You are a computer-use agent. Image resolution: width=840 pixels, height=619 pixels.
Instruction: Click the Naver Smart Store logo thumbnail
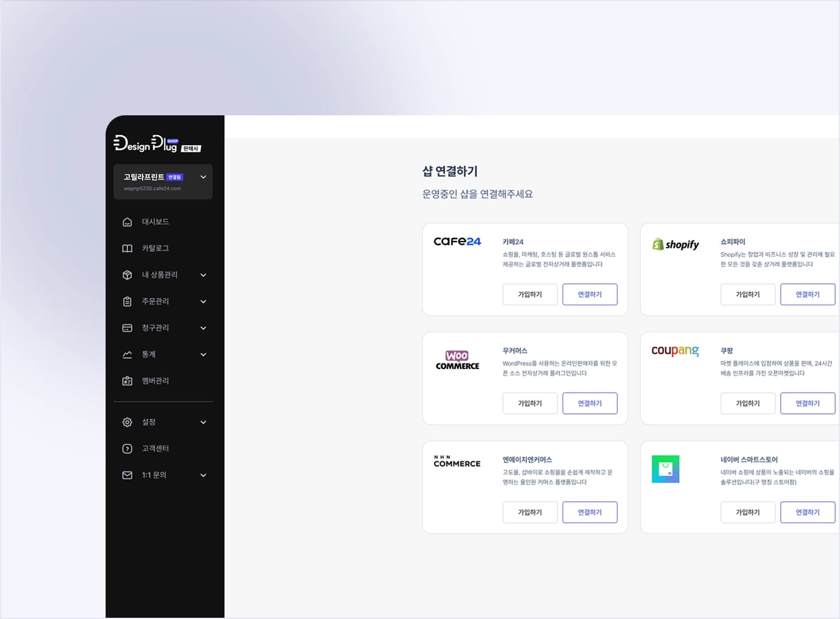click(665, 469)
